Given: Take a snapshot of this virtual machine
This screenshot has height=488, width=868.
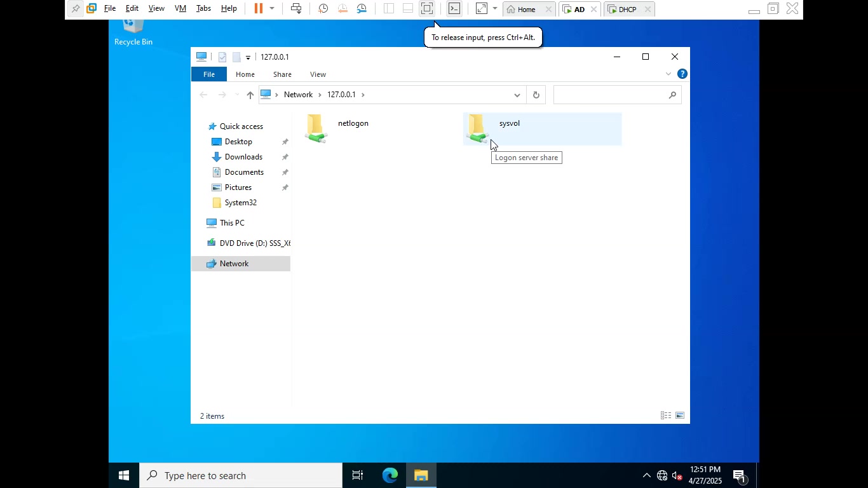Looking at the screenshot, I should coord(323,9).
